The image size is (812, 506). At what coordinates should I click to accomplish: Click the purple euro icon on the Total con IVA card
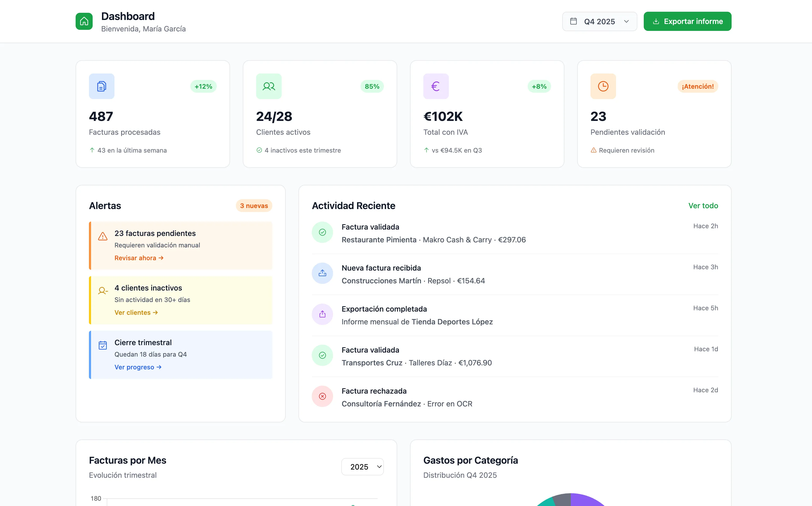coord(436,86)
